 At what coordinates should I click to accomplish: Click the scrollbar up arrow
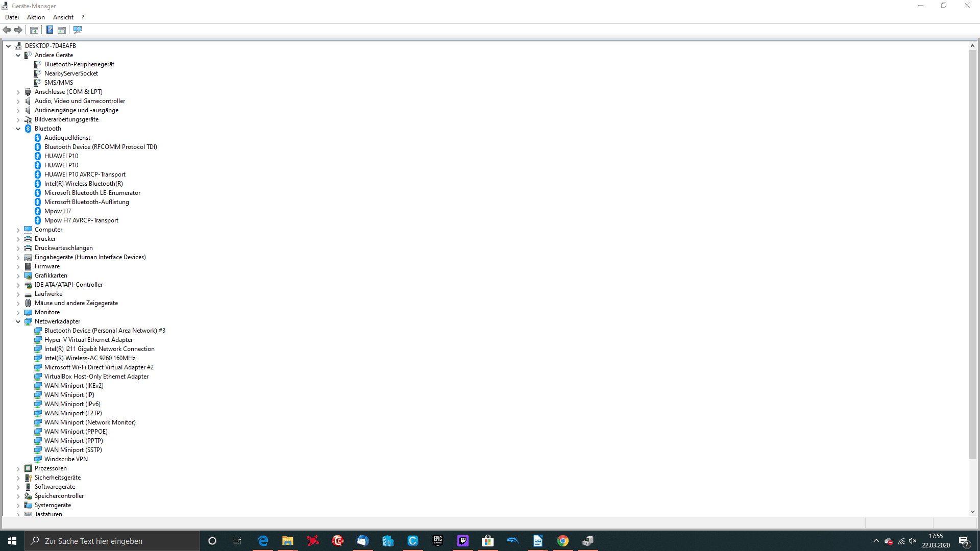click(x=972, y=46)
